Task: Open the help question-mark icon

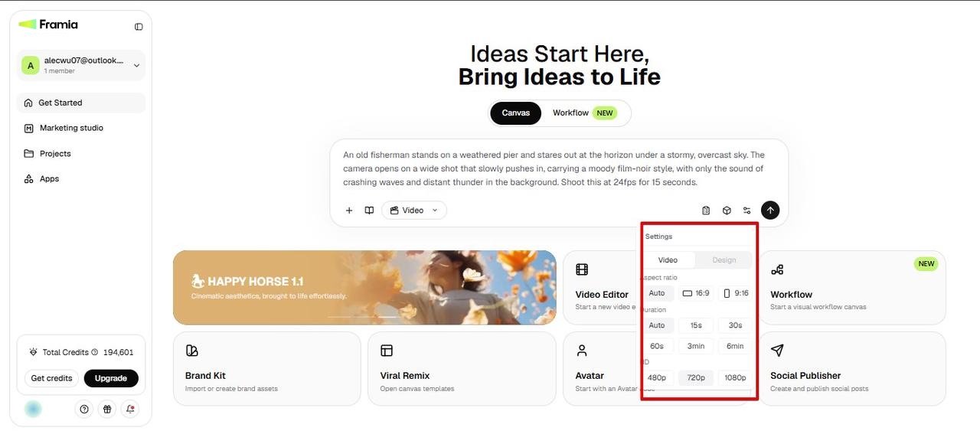Action: (84, 410)
